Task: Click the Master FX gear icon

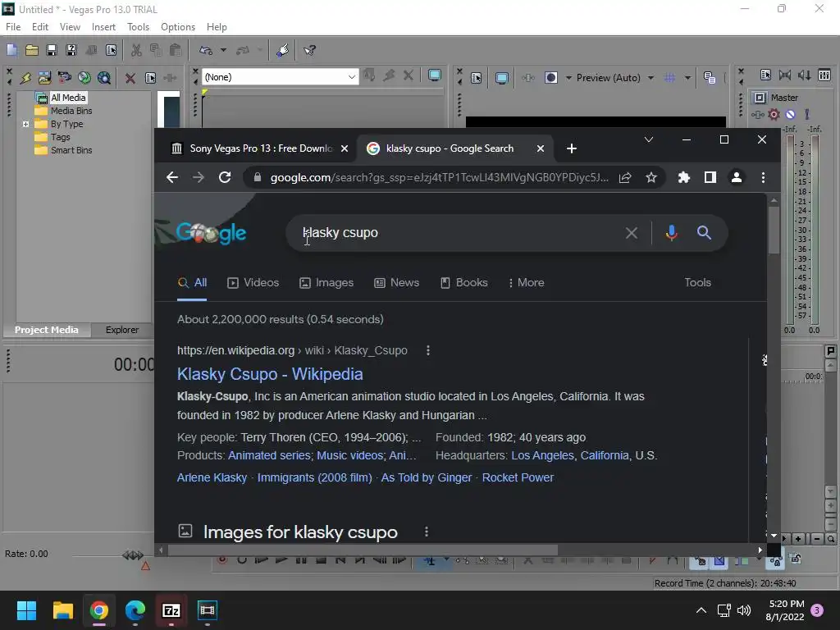Action: pos(774,114)
